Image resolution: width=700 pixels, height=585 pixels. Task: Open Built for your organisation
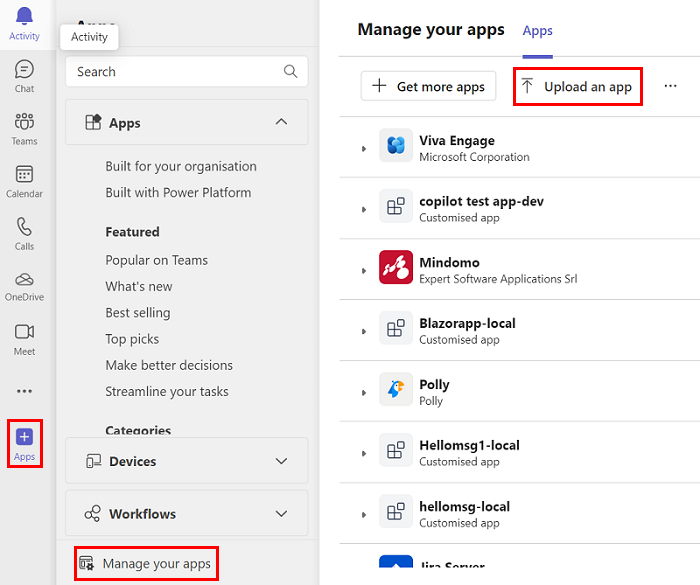click(x=181, y=166)
